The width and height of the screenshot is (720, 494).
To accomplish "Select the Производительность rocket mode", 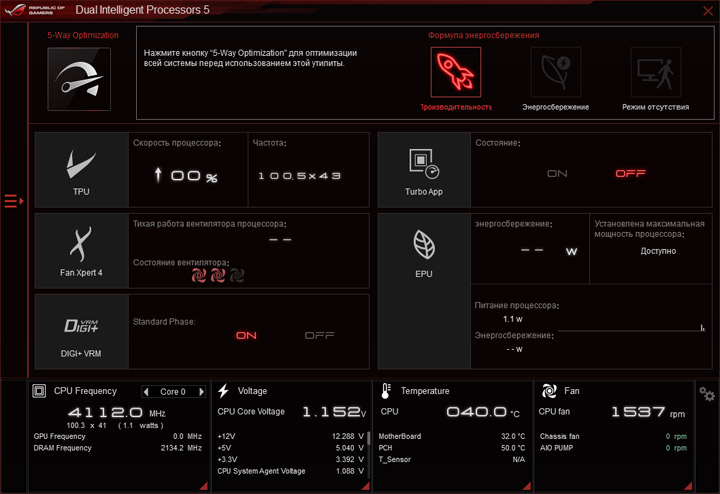I will tap(456, 72).
